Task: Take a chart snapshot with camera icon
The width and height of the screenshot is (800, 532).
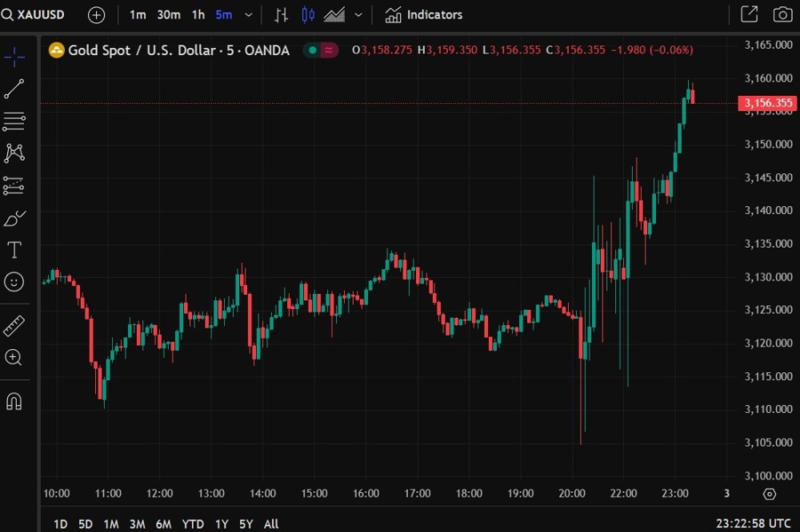Action: point(782,14)
